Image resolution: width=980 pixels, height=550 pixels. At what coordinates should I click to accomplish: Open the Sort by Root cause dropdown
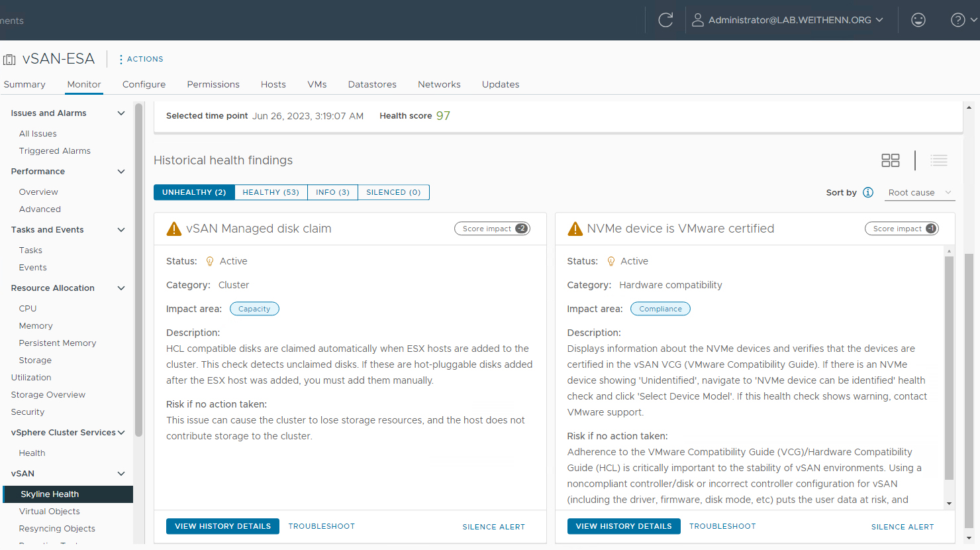pyautogui.click(x=920, y=193)
